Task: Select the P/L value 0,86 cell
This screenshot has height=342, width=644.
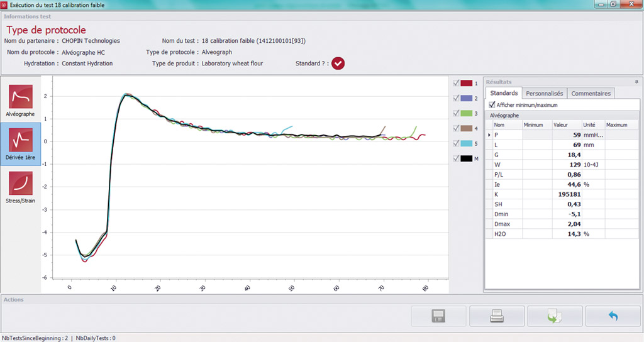Action: pyautogui.click(x=567, y=175)
